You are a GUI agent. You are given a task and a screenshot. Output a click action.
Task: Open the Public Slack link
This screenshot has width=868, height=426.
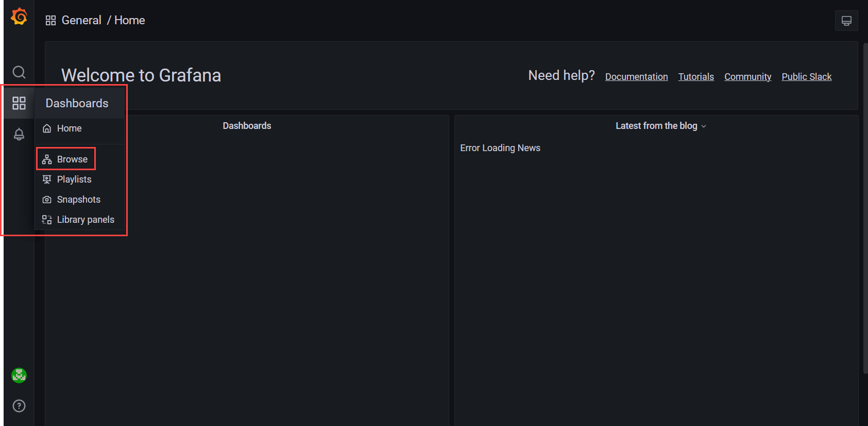(x=806, y=77)
